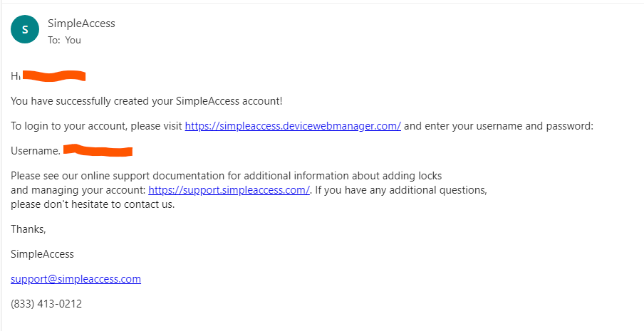Open the simpleaccess.devicewebmanager.com login link

point(293,126)
